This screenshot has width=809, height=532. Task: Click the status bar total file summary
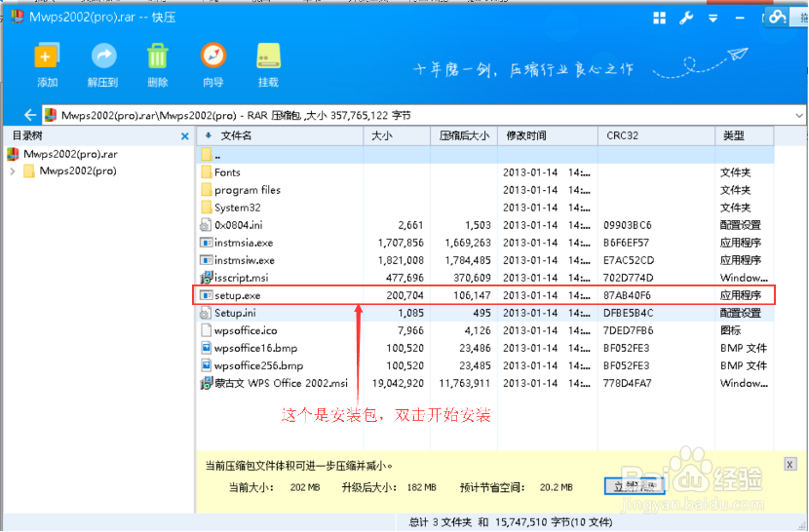point(511,522)
